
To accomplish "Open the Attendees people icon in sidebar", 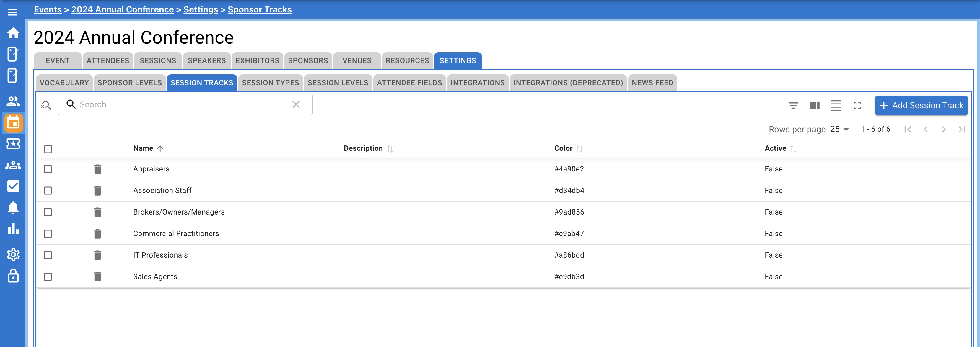I will (13, 101).
